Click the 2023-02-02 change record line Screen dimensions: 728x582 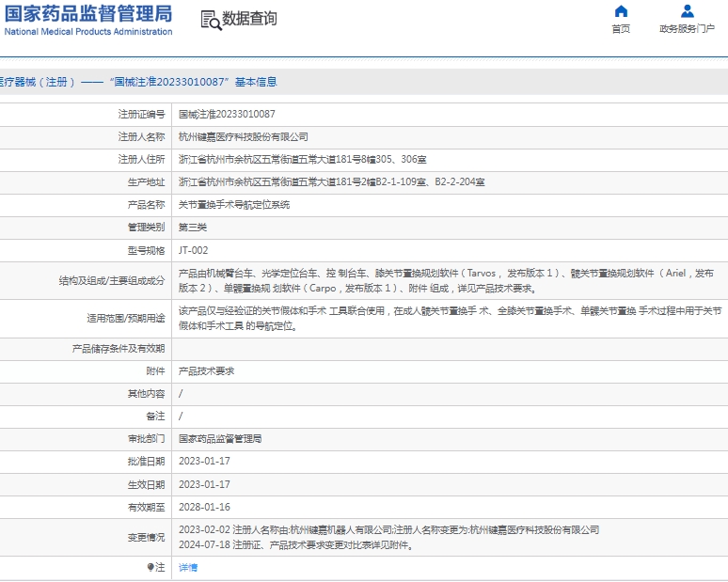pos(389,530)
